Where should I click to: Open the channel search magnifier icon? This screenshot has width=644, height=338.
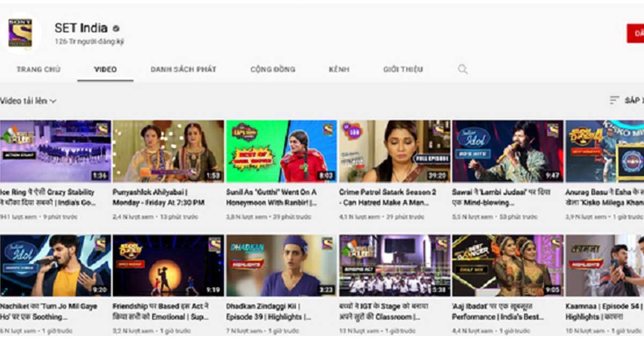pos(463,69)
